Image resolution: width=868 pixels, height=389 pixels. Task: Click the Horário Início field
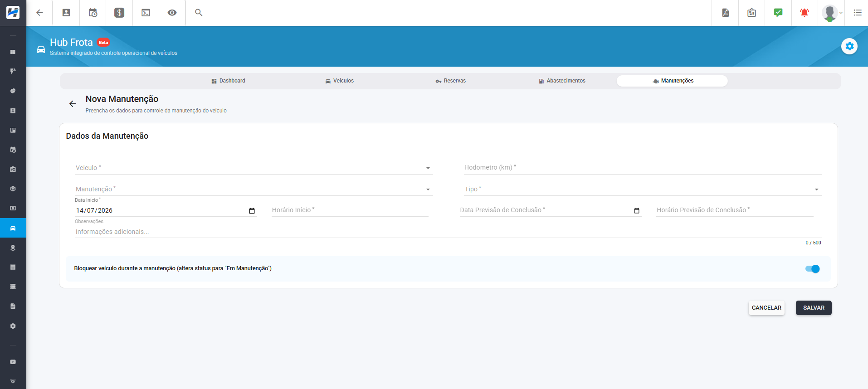point(350,210)
